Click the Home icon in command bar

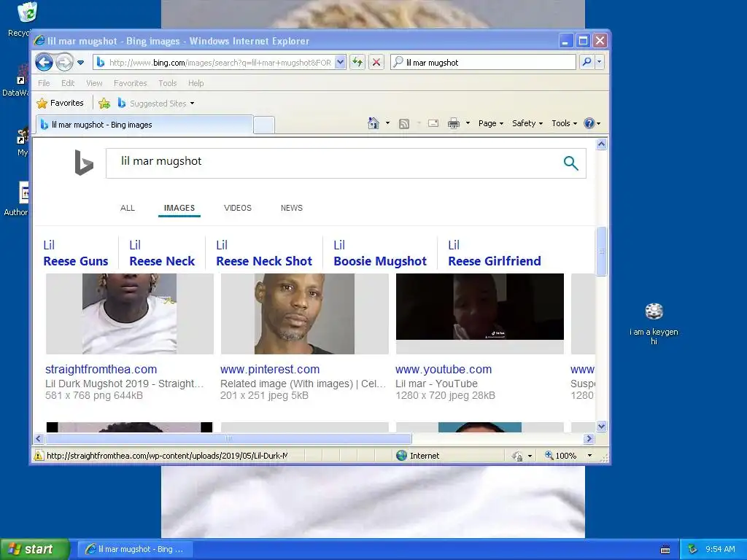coord(373,123)
